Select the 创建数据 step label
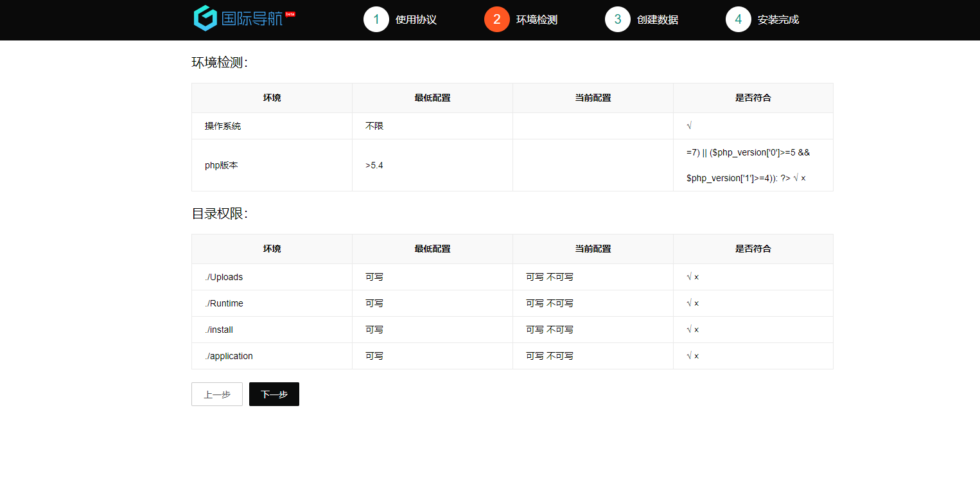980x496 pixels. tap(658, 20)
